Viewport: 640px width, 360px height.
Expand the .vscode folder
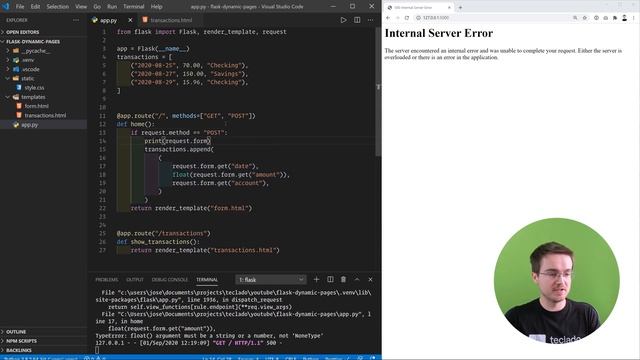pyautogui.click(x=31, y=69)
